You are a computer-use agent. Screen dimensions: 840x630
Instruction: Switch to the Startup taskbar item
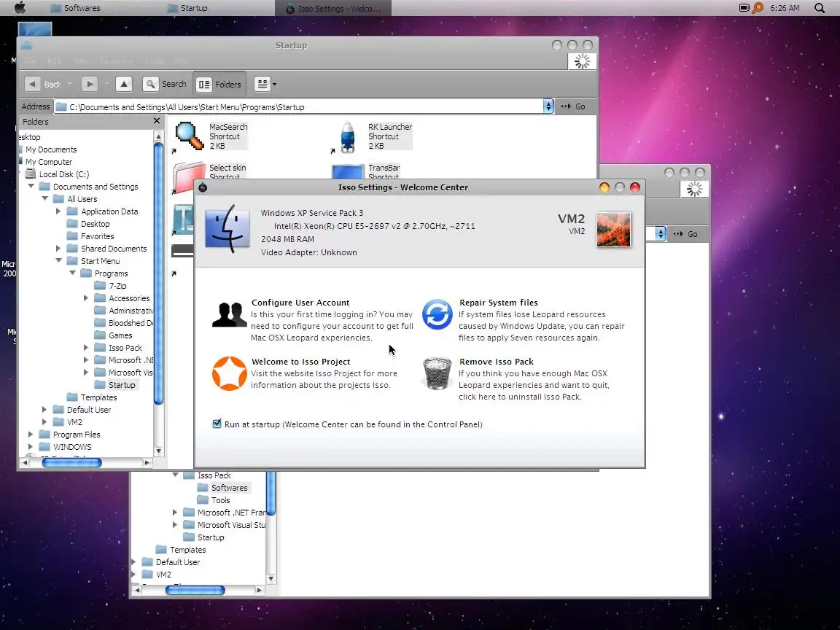tap(187, 8)
